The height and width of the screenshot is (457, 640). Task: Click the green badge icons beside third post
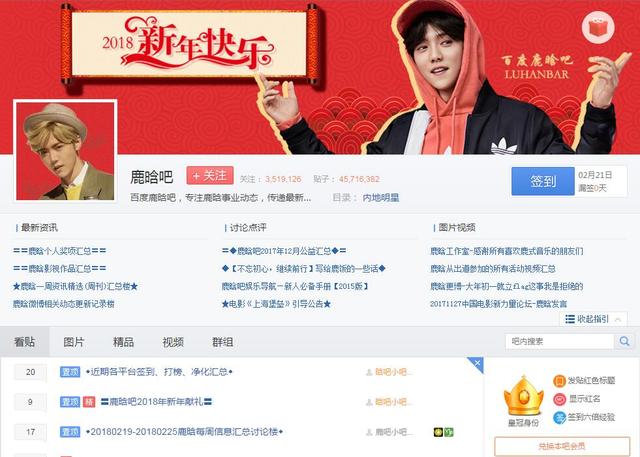point(444,432)
